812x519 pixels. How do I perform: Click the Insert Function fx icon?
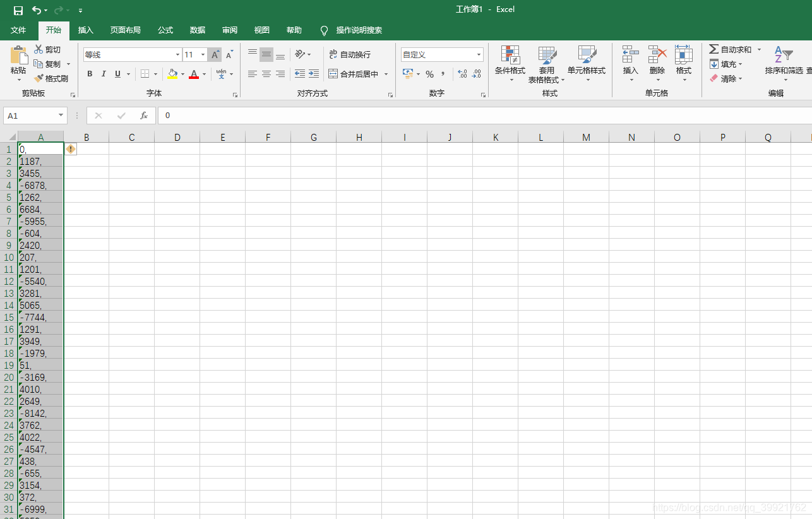click(x=144, y=116)
